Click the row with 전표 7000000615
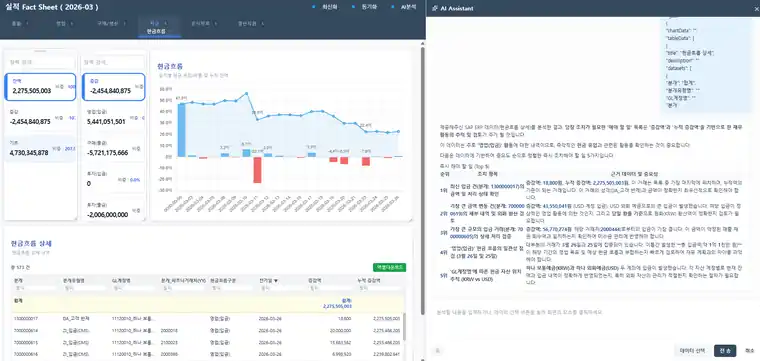760x361 pixels. coord(207,343)
